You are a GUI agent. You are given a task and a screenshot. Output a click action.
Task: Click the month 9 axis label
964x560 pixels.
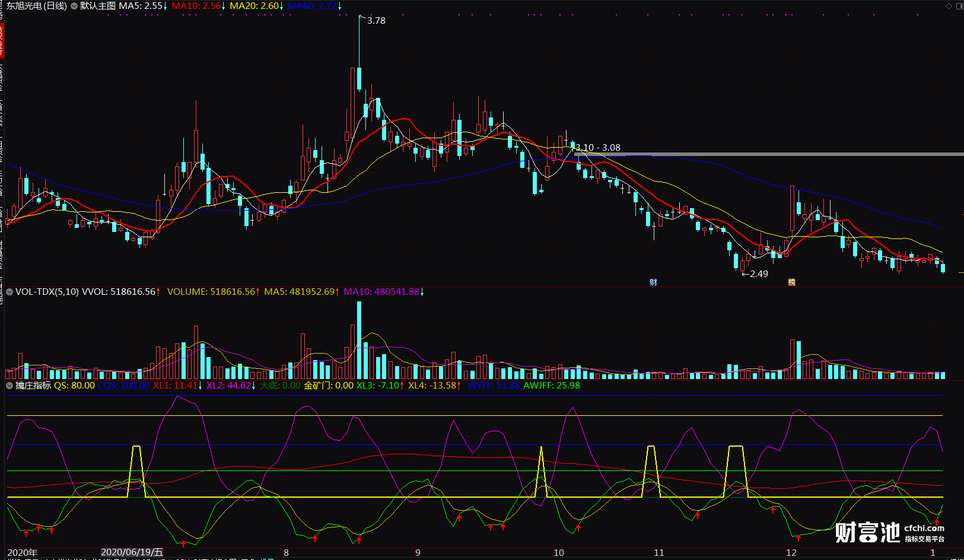(418, 552)
